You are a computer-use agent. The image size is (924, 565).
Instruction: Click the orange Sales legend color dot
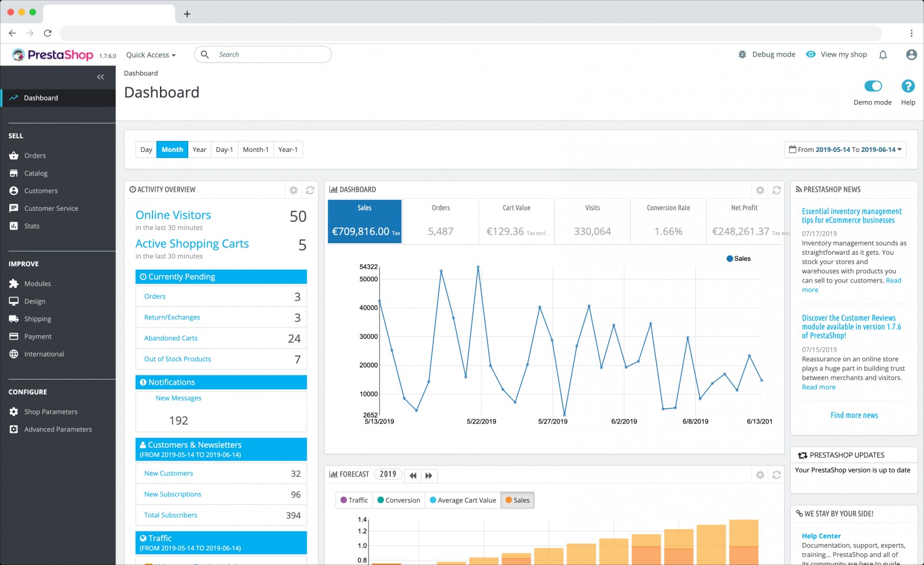(508, 500)
